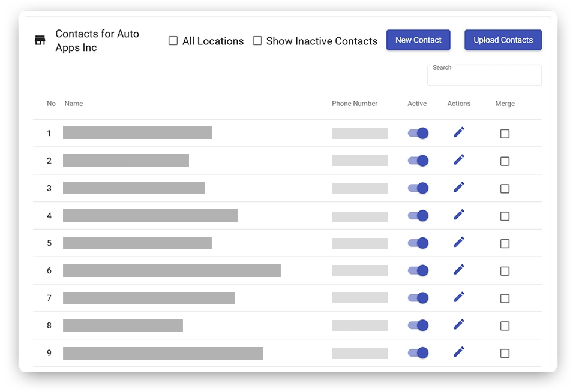Click into the Search field
The height and width of the screenshot is (392, 576).
[x=484, y=78]
